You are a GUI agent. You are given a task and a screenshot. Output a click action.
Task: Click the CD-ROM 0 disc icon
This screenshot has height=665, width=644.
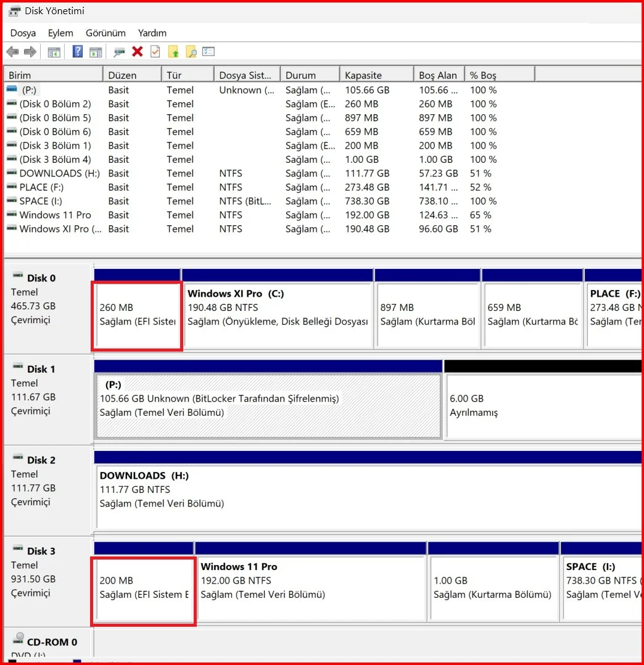pyautogui.click(x=19, y=638)
